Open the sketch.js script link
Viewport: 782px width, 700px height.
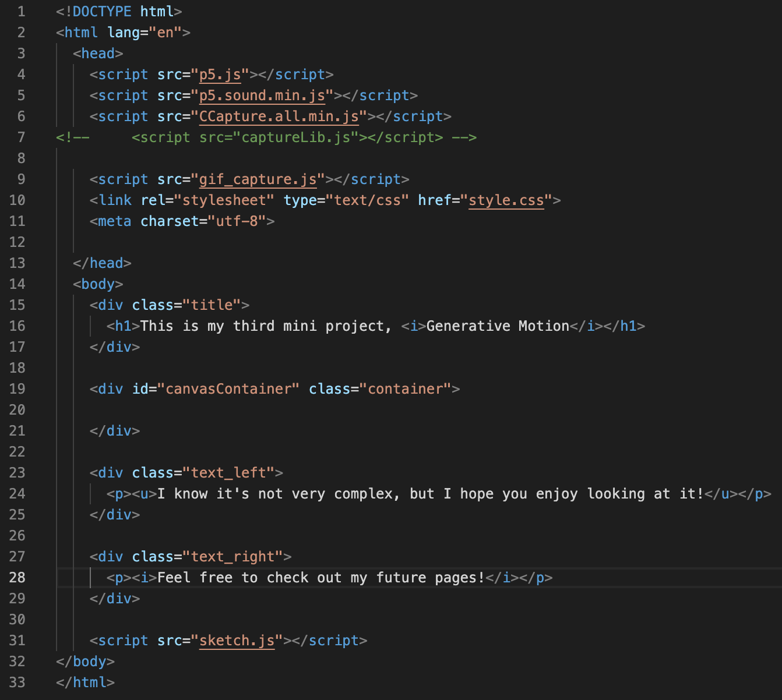click(x=237, y=641)
